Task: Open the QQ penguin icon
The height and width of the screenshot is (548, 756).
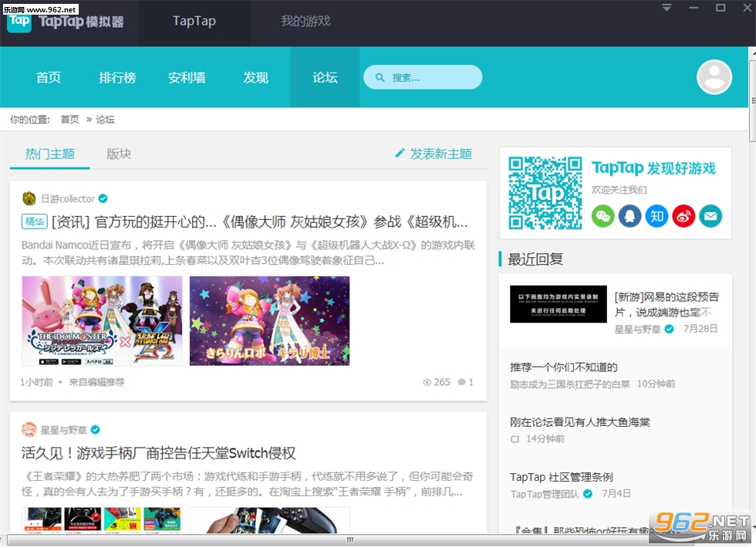Action: point(629,216)
